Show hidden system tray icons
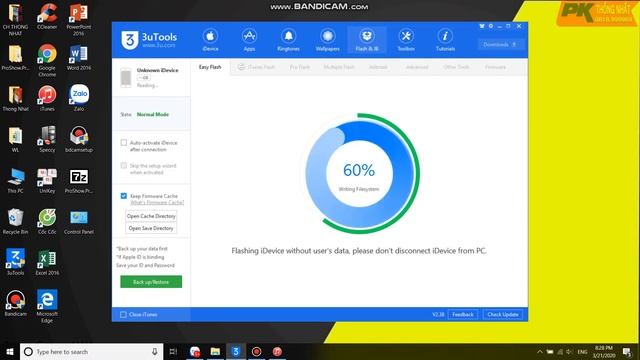Viewport: 640px width, 360px height. tap(540, 351)
